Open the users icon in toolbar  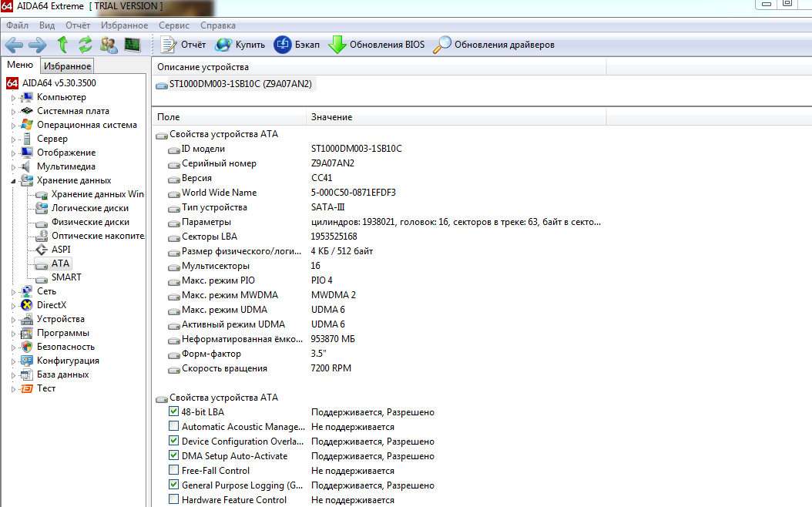coord(109,45)
